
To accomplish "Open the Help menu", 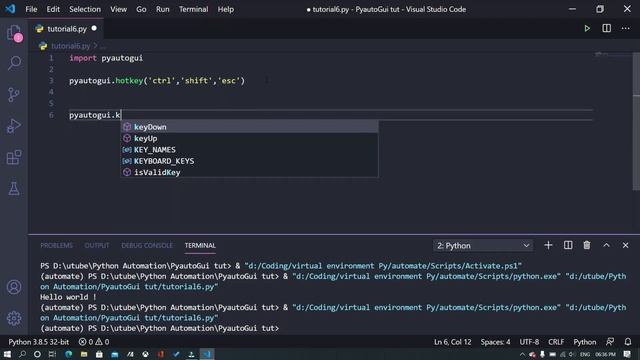I will (x=225, y=9).
